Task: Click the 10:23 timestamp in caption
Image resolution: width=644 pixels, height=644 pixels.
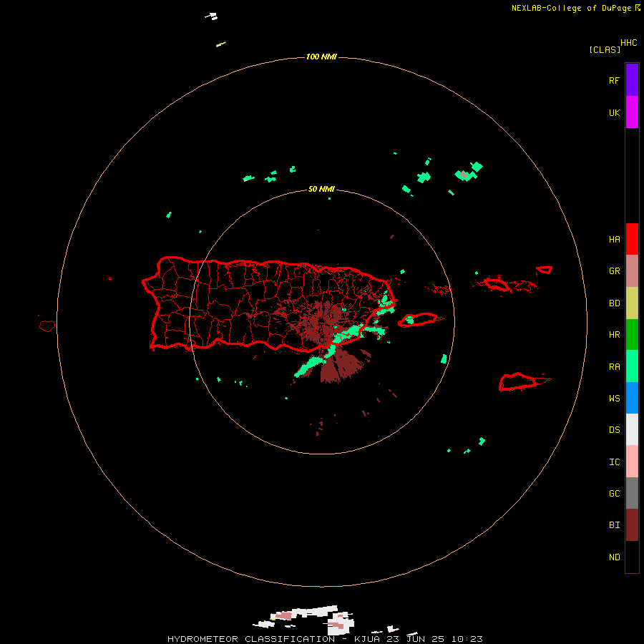Action: [467, 639]
